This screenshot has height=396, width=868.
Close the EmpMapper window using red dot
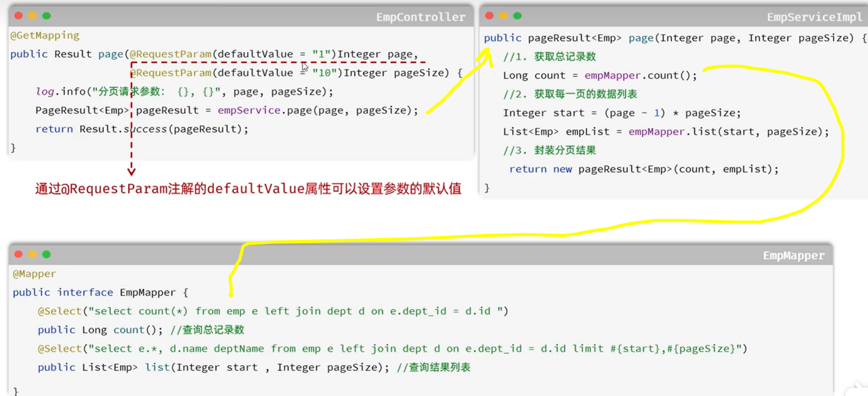(x=18, y=254)
